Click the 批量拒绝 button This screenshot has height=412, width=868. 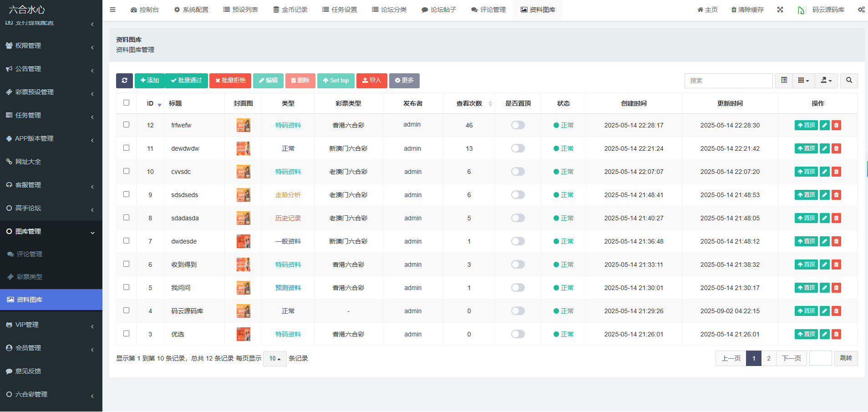coord(230,81)
